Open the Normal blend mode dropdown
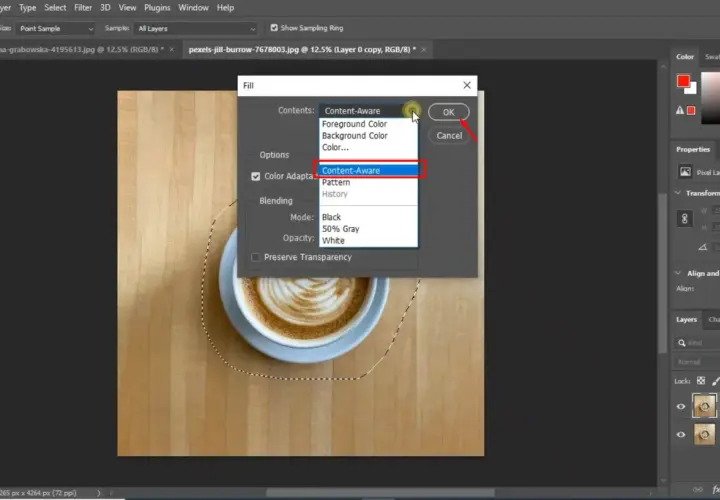 [697, 362]
